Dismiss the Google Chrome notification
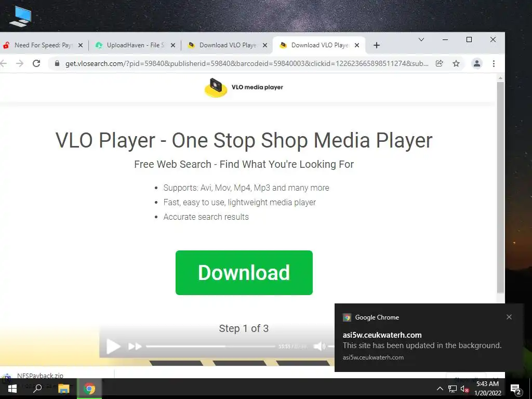Image resolution: width=532 pixels, height=399 pixels. [509, 317]
